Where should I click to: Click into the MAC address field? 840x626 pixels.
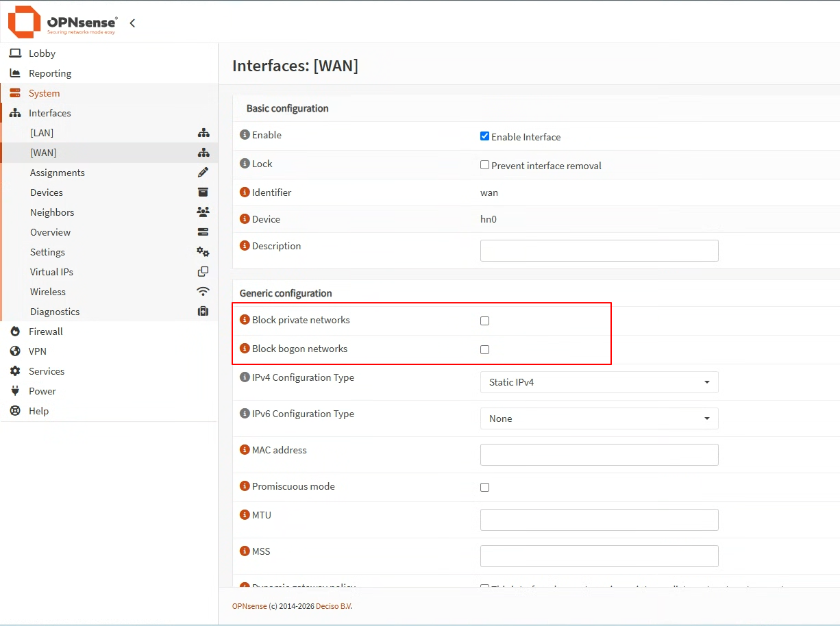pyautogui.click(x=599, y=455)
